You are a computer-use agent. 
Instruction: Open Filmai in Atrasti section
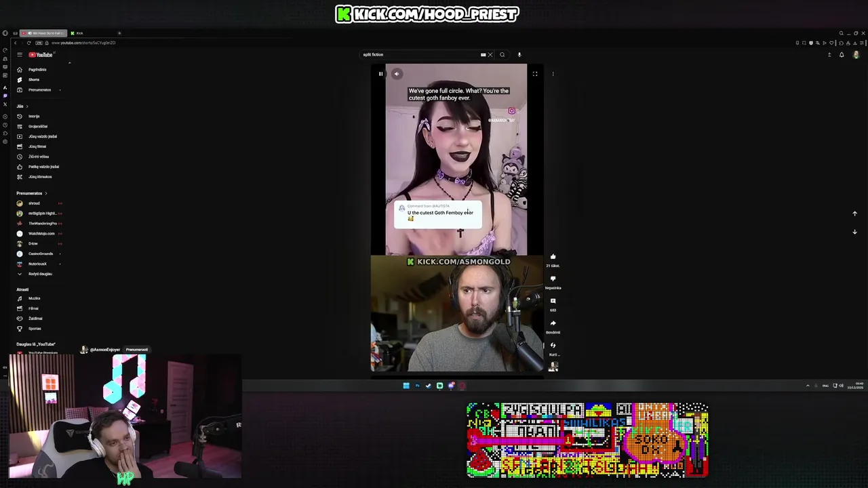point(33,308)
